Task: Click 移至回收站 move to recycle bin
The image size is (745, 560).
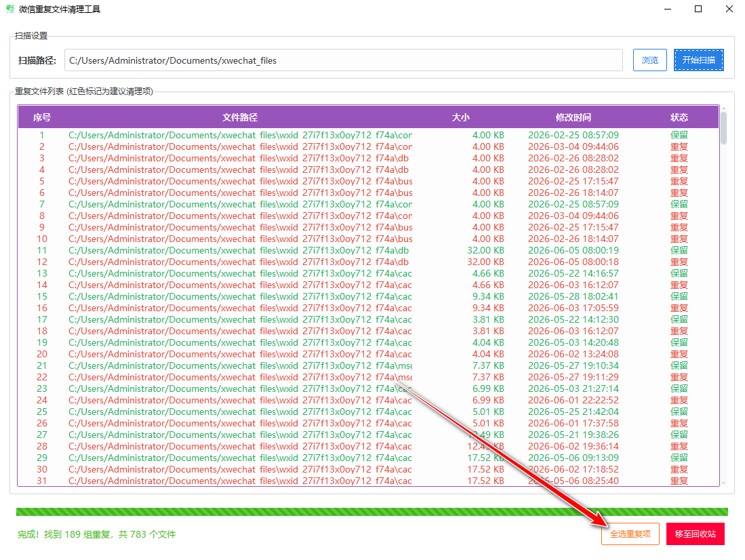Action: point(695,534)
